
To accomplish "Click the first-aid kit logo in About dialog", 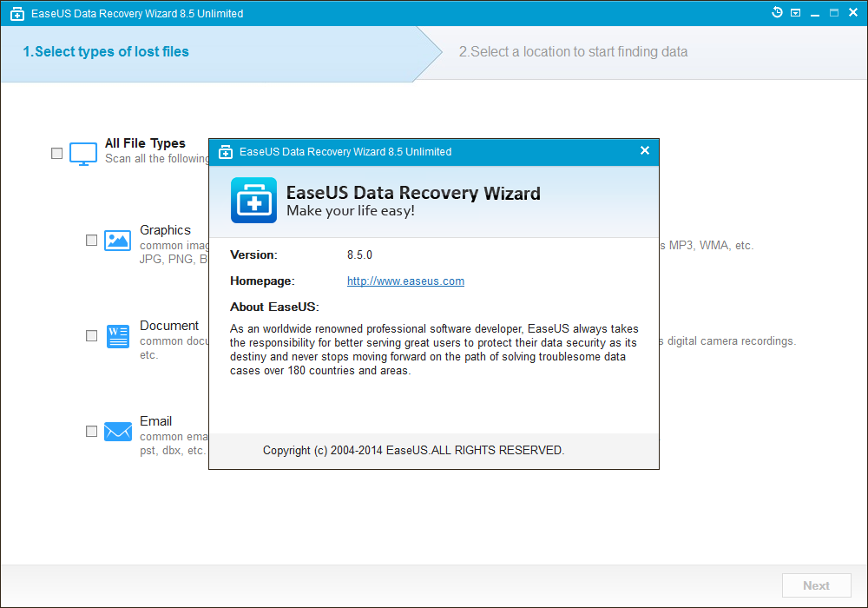I will coord(253,199).
